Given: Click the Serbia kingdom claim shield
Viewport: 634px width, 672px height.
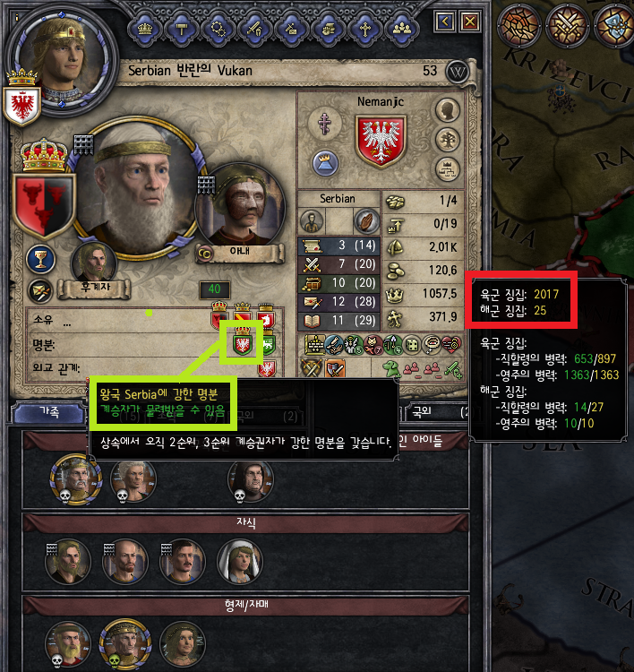Looking at the screenshot, I should 243,341.
